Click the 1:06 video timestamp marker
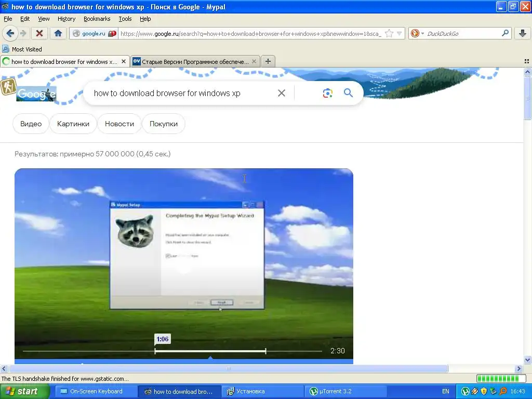 click(x=163, y=339)
